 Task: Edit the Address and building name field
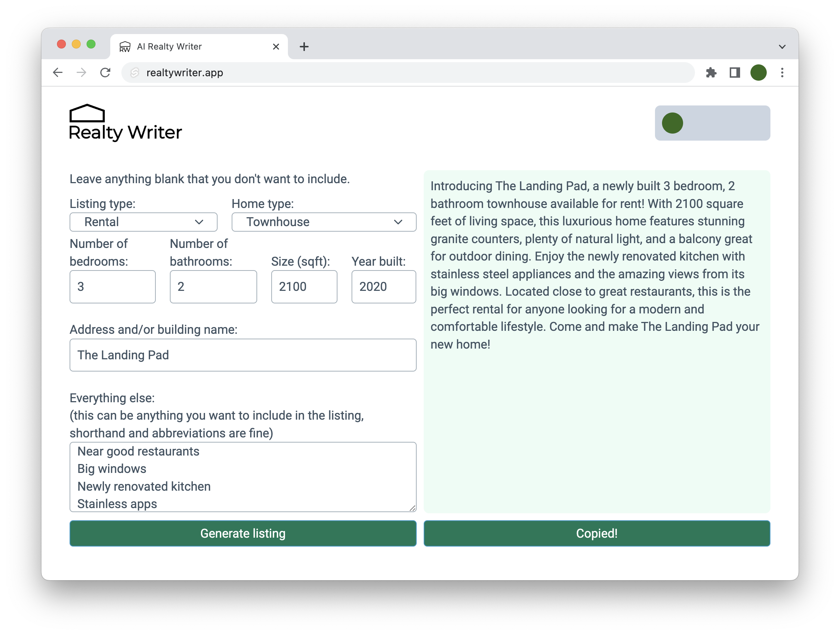243,355
